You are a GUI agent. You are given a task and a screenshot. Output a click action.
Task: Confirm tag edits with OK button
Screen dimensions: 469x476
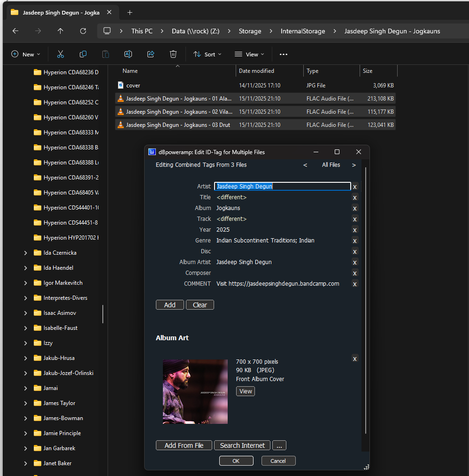click(236, 461)
